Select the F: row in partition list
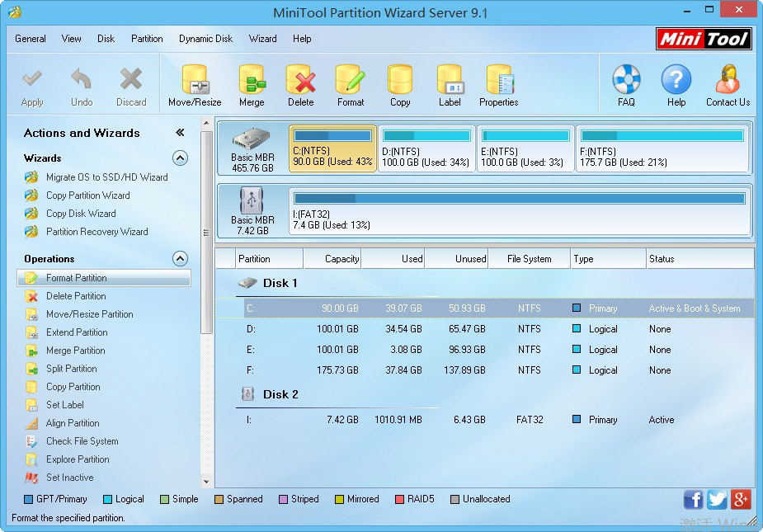This screenshot has height=532, width=763. pyautogui.click(x=485, y=370)
